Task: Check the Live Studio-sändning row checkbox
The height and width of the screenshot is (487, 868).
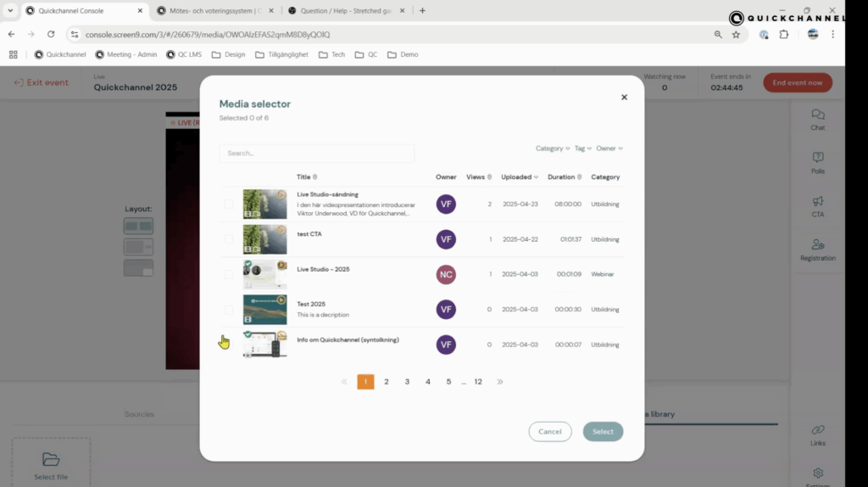Action: click(229, 204)
